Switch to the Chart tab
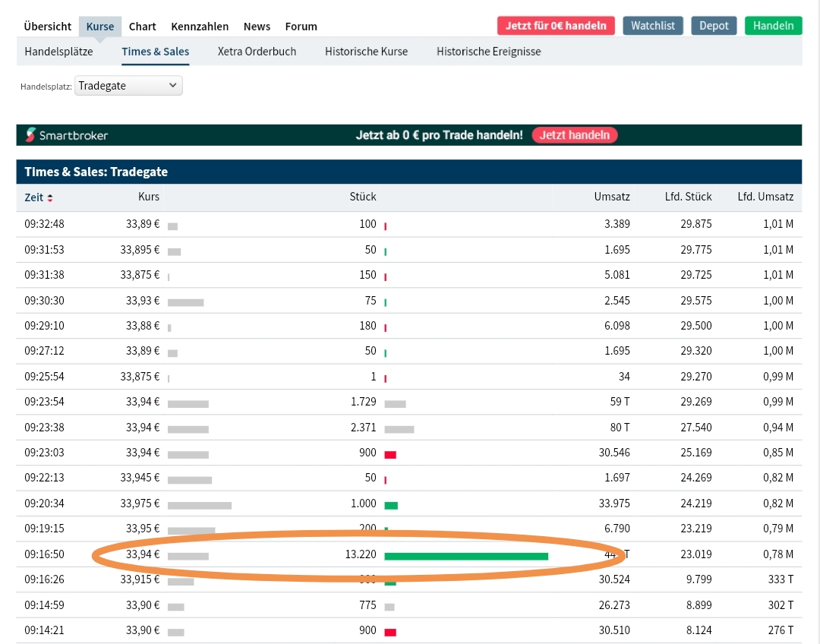Screen dimensions: 820x644 click(142, 26)
